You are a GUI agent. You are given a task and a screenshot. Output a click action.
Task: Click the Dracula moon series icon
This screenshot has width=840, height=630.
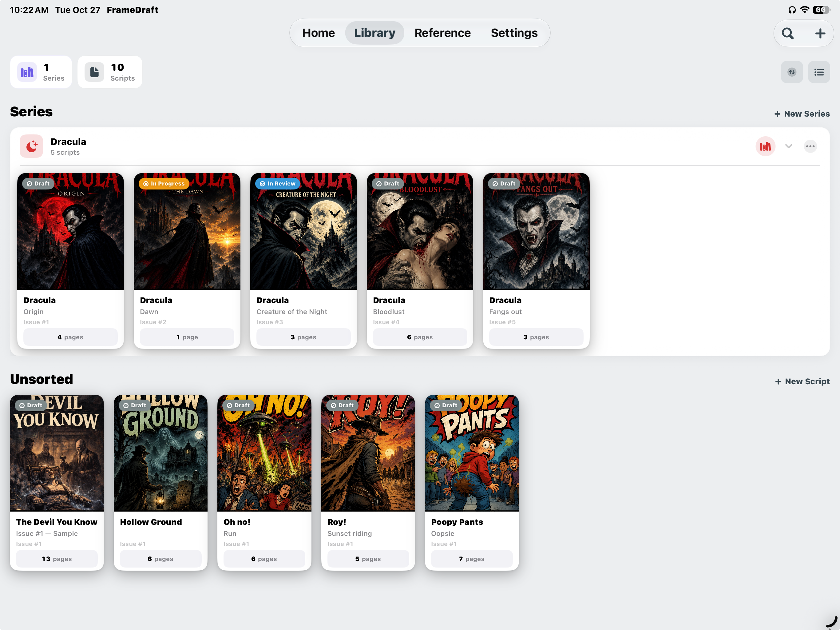[32, 146]
